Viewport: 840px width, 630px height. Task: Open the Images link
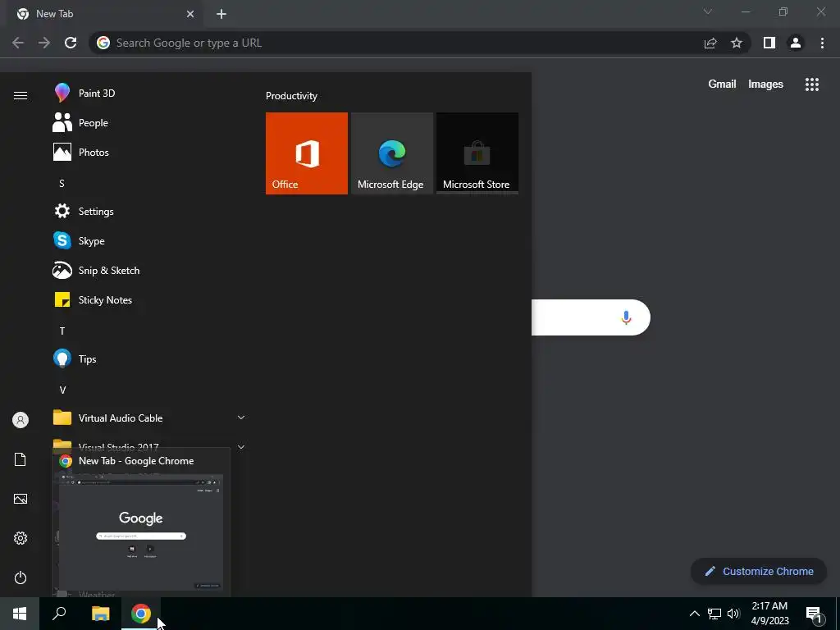[765, 84]
